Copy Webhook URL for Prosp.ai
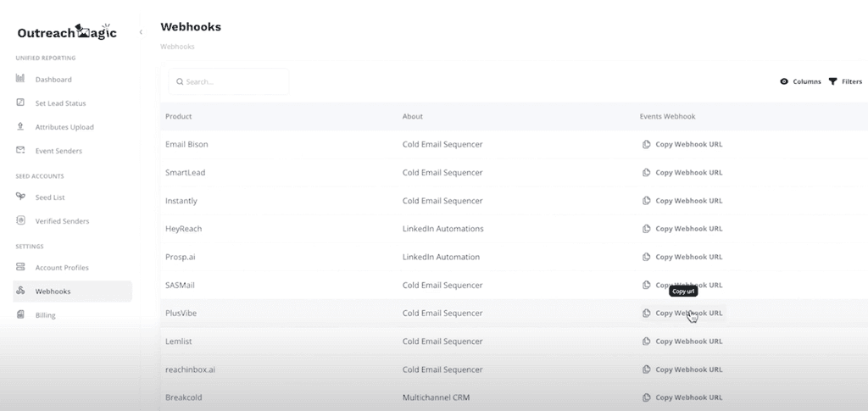Viewport: 868px width, 411px height. (682, 257)
